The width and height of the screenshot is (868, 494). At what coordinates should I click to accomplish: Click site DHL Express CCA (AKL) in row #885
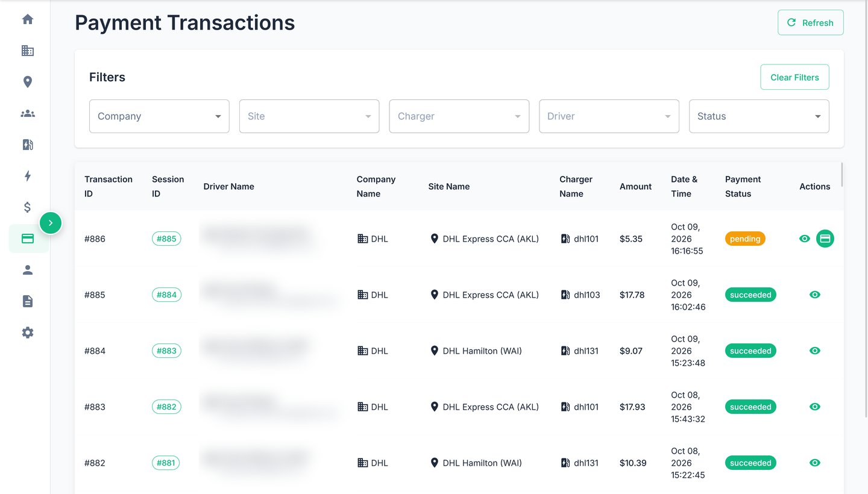click(484, 295)
